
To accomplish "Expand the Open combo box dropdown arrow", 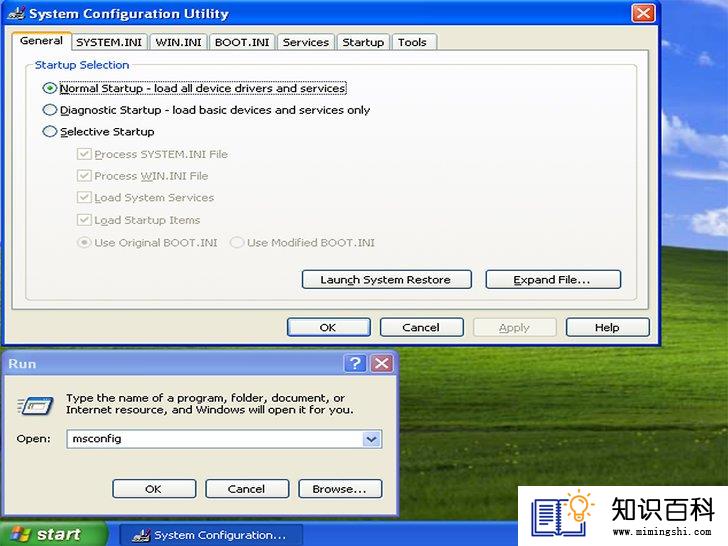I will (372, 439).
